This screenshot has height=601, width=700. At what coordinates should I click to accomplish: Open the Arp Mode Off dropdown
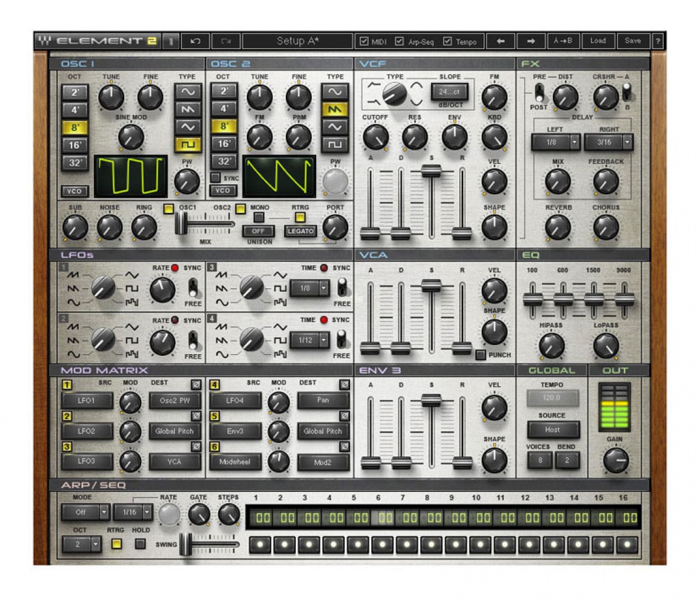pos(86,512)
